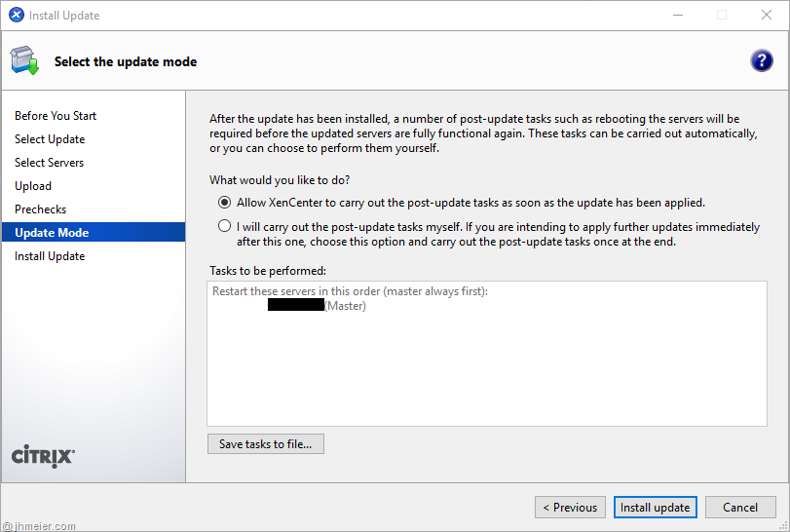Open the Prechecks step in the sidebar

(40, 209)
